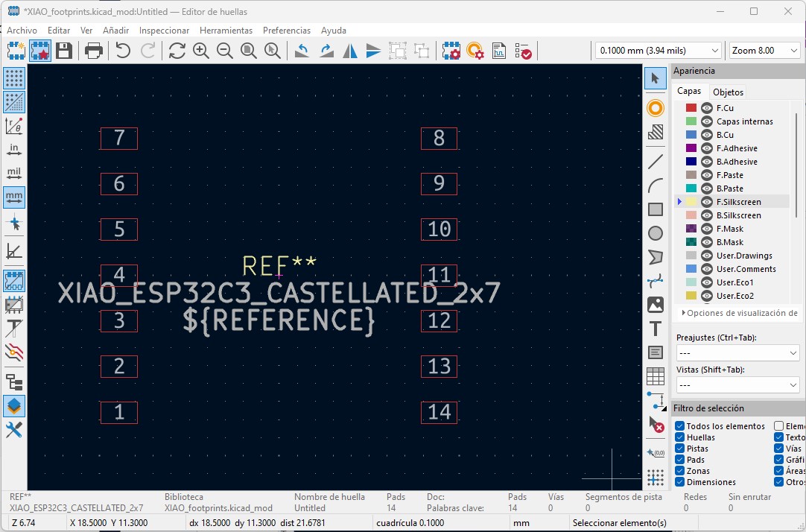Open the Editar menu
This screenshot has height=532, width=806.
[59, 31]
